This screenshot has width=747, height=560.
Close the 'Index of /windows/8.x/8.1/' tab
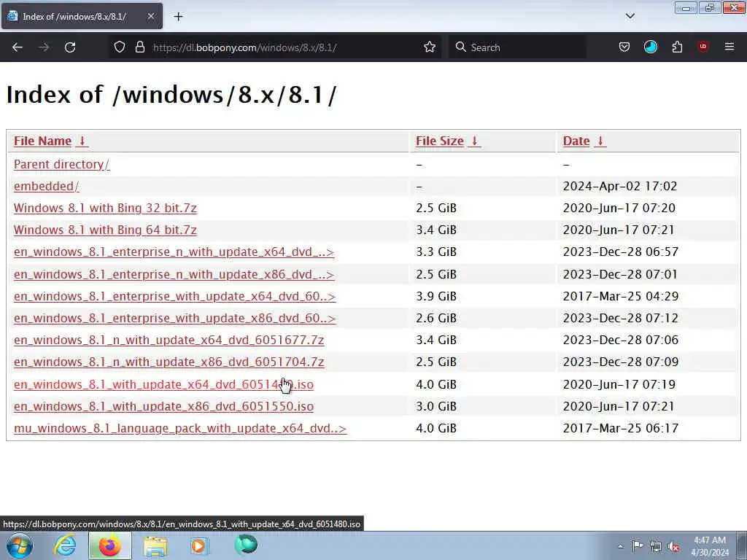pyautogui.click(x=150, y=16)
